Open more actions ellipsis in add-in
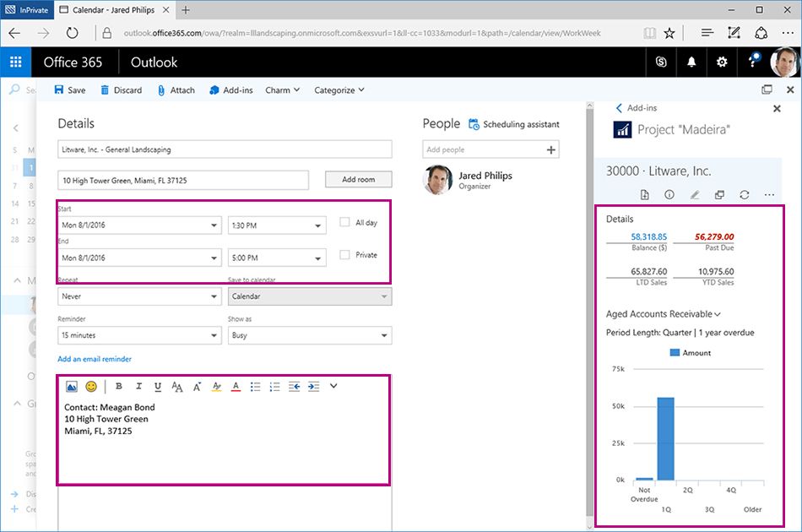This screenshot has height=532, width=802. click(769, 195)
